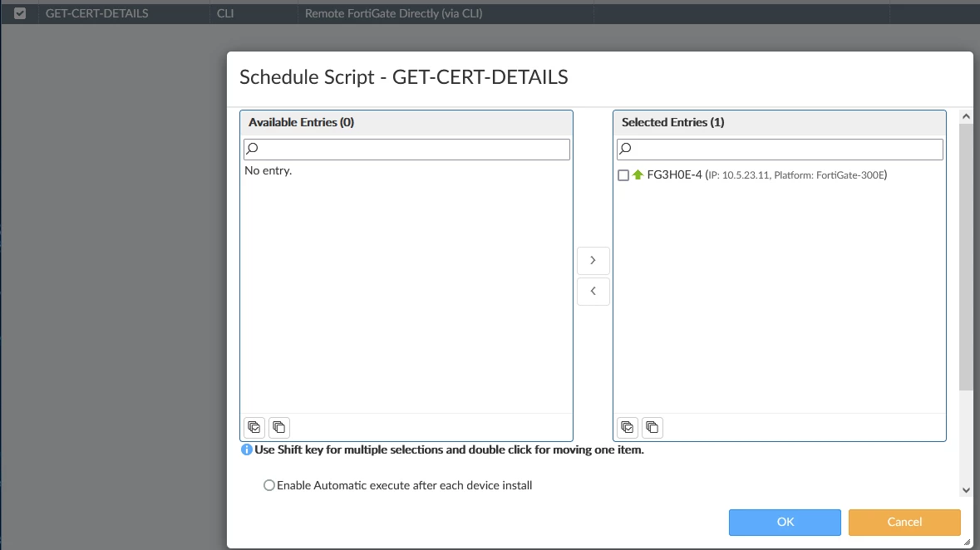Click green up-arrow status icon of FG3H0E-4
The height and width of the screenshot is (550, 980).
(x=638, y=175)
